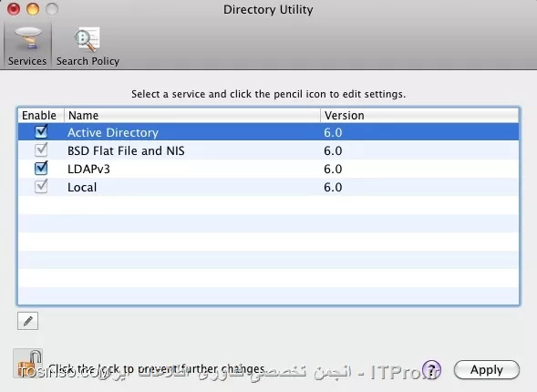Click version 6.0 of BSD Flat File row
Screen dimensions: 537x392
point(333,151)
